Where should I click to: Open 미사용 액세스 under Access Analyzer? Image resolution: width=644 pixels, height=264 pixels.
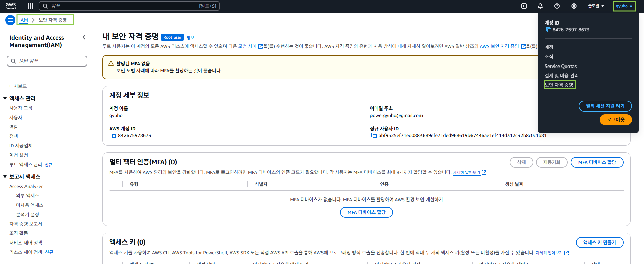point(30,205)
